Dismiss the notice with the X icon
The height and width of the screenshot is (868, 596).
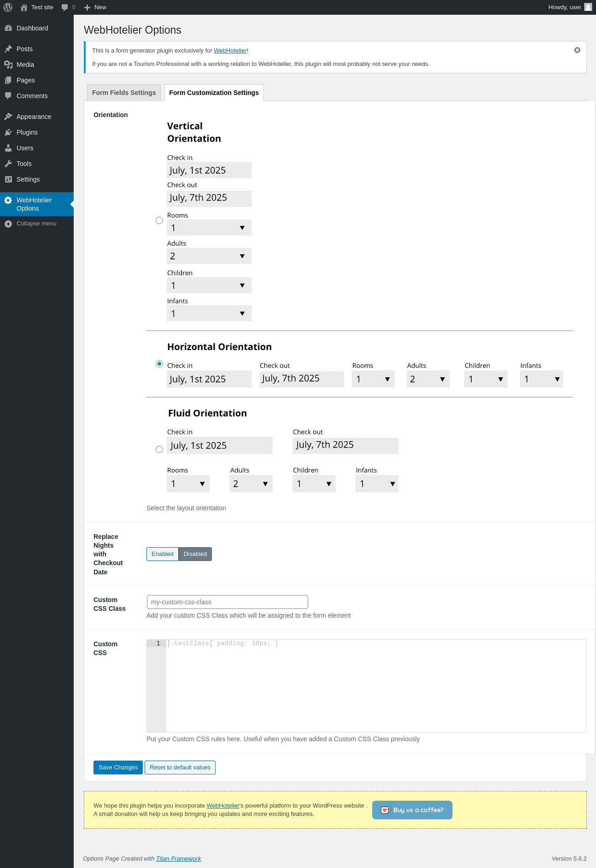(x=577, y=50)
